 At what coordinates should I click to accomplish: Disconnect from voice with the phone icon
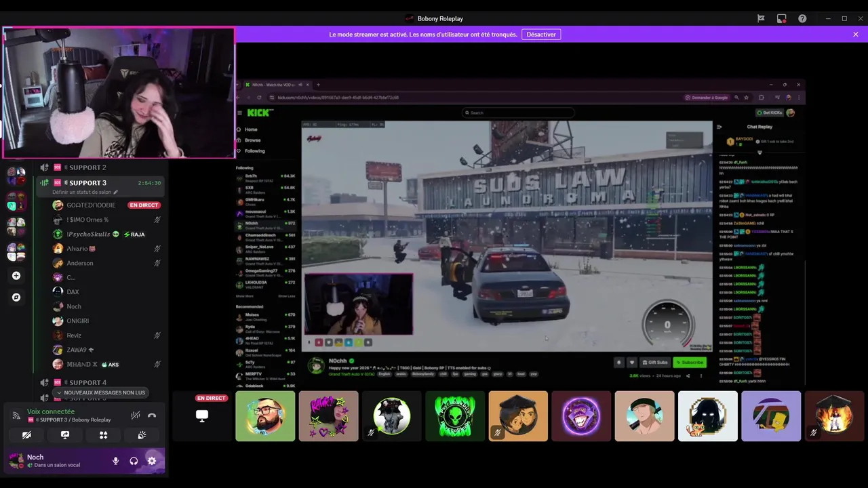[x=152, y=415]
